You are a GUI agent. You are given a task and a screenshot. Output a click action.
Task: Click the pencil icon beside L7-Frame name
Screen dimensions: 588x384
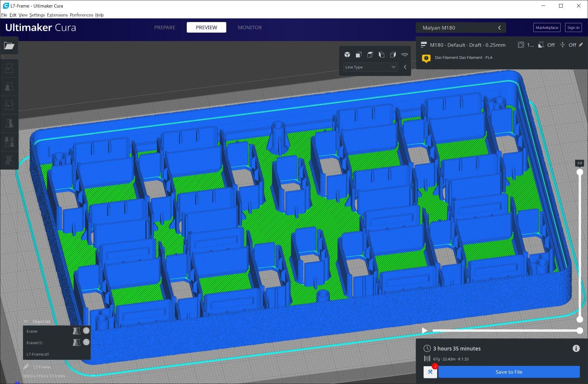point(26,367)
